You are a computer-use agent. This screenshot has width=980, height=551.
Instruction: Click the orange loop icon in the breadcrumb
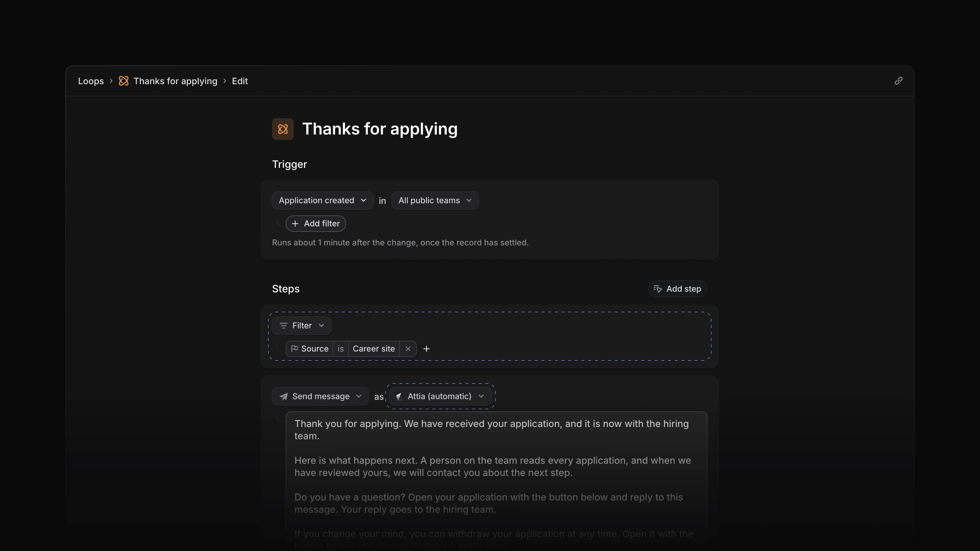click(x=124, y=81)
